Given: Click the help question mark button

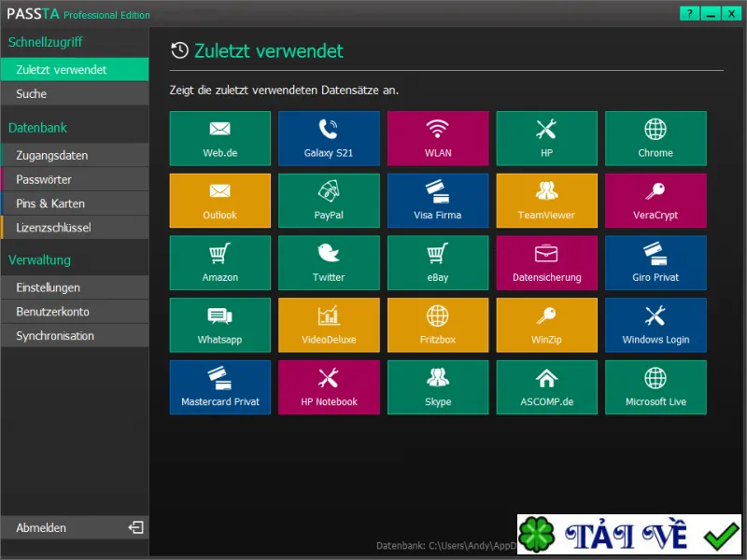Looking at the screenshot, I should click(689, 14).
